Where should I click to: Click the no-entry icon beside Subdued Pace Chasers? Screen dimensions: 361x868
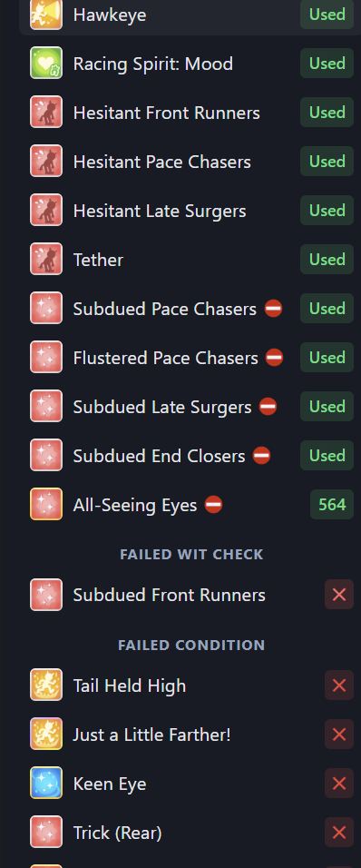[273, 309]
